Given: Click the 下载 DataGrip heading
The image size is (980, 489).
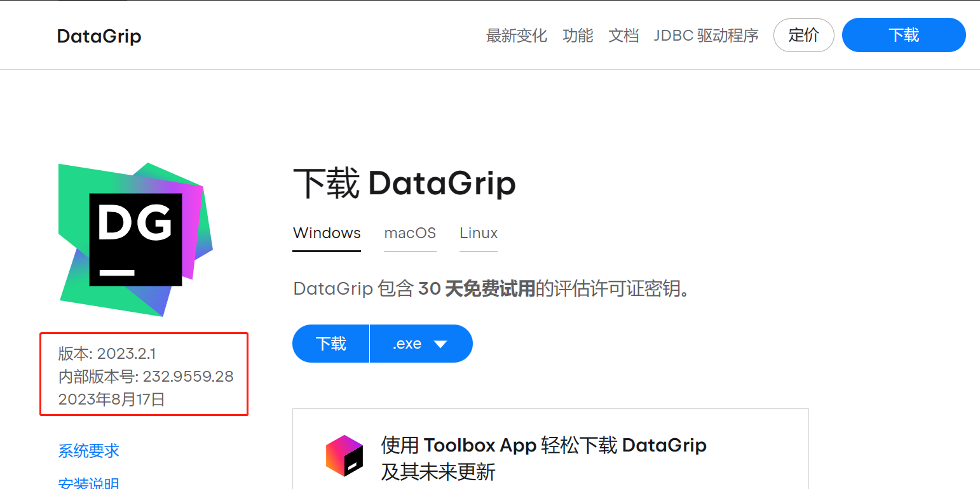Looking at the screenshot, I should point(404,184).
